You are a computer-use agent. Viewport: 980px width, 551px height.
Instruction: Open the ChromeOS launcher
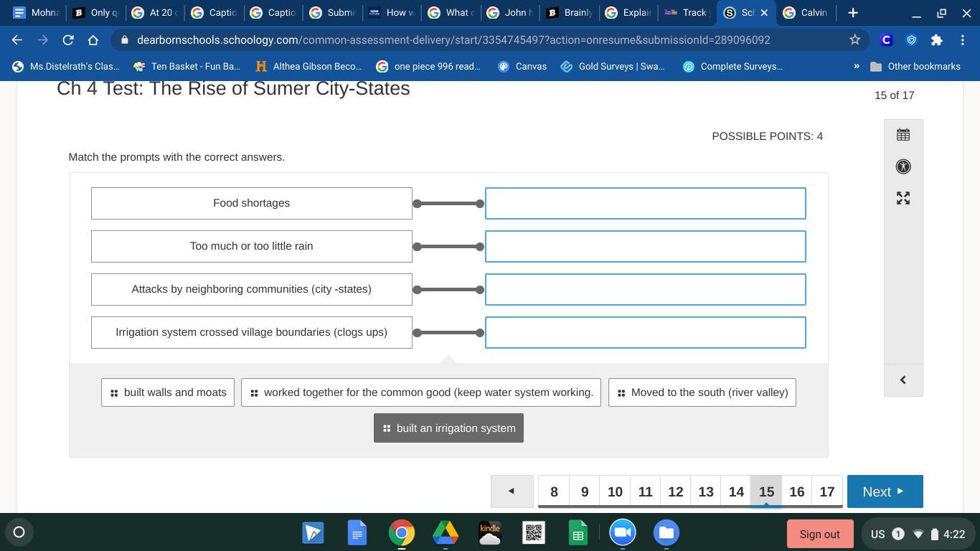(19, 532)
